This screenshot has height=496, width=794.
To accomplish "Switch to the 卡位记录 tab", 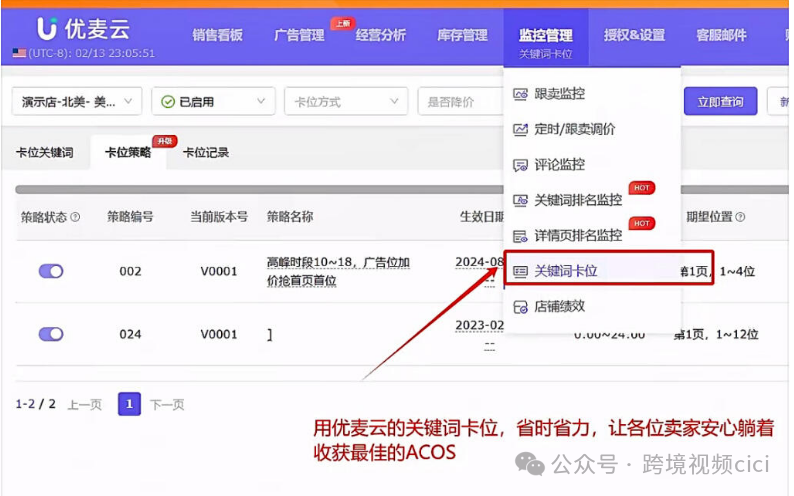I will (206, 152).
